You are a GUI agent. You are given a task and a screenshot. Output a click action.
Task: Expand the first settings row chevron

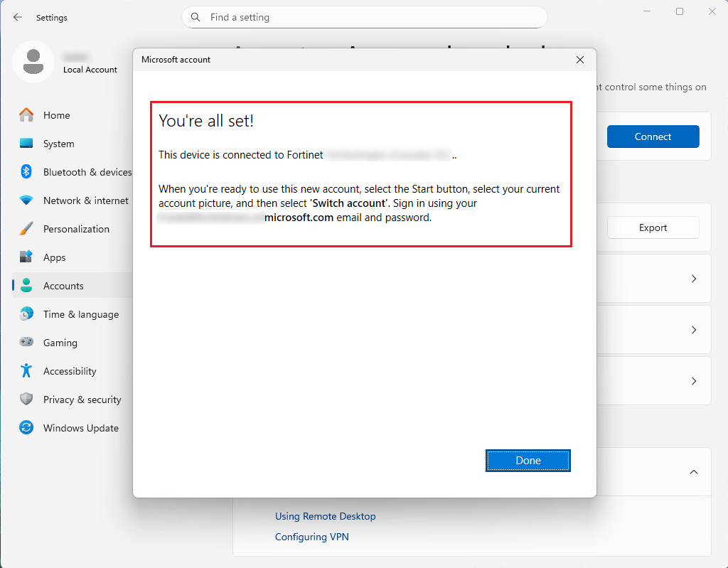click(693, 278)
